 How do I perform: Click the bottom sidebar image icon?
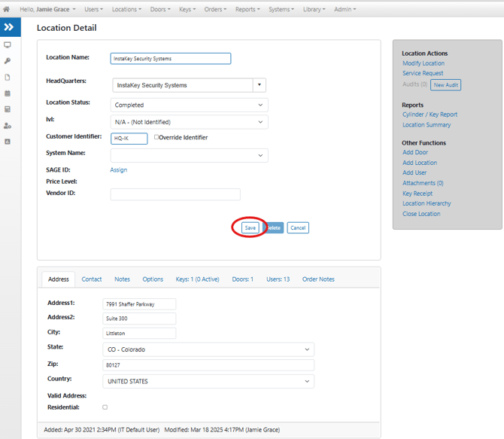click(8, 142)
